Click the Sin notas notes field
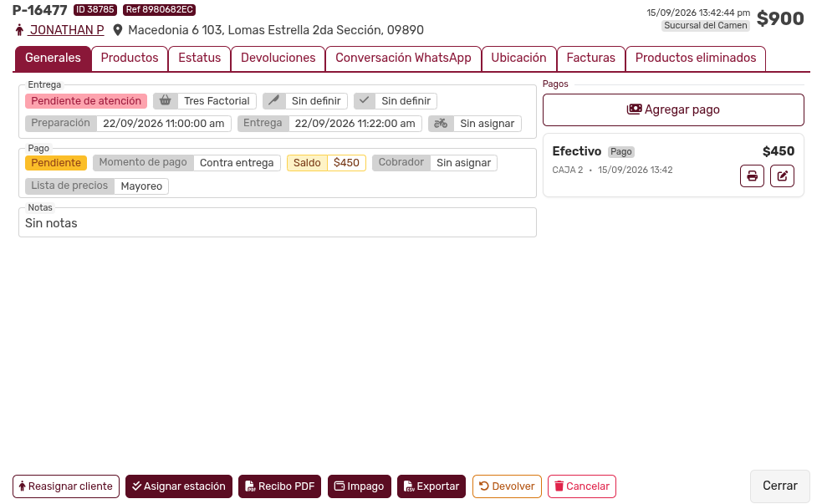 [278, 223]
